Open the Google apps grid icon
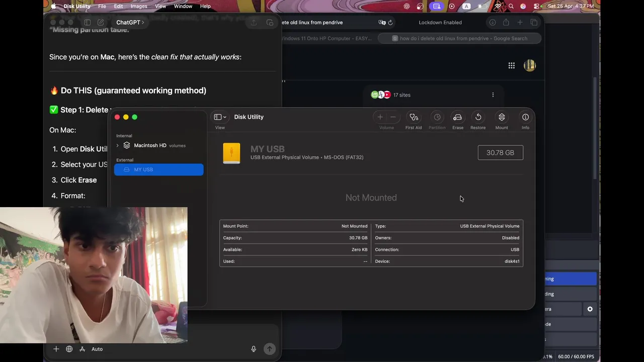The image size is (644, 362). (x=511, y=65)
